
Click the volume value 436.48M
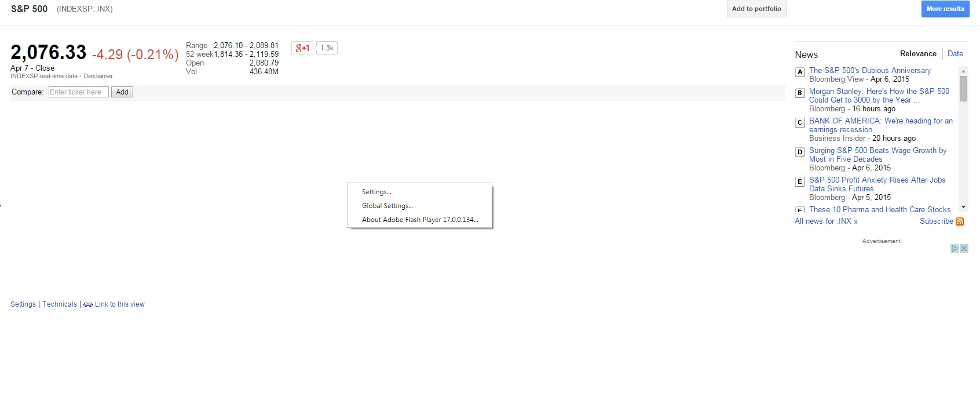pos(264,71)
